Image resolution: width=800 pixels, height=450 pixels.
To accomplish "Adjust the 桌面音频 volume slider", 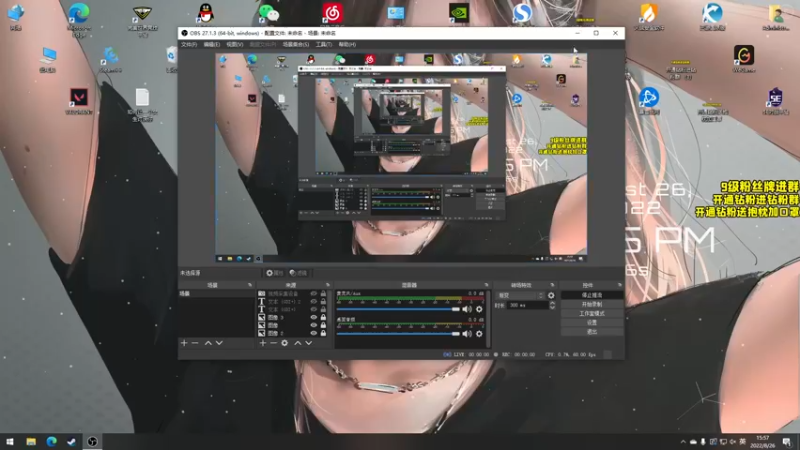I will point(398,334).
